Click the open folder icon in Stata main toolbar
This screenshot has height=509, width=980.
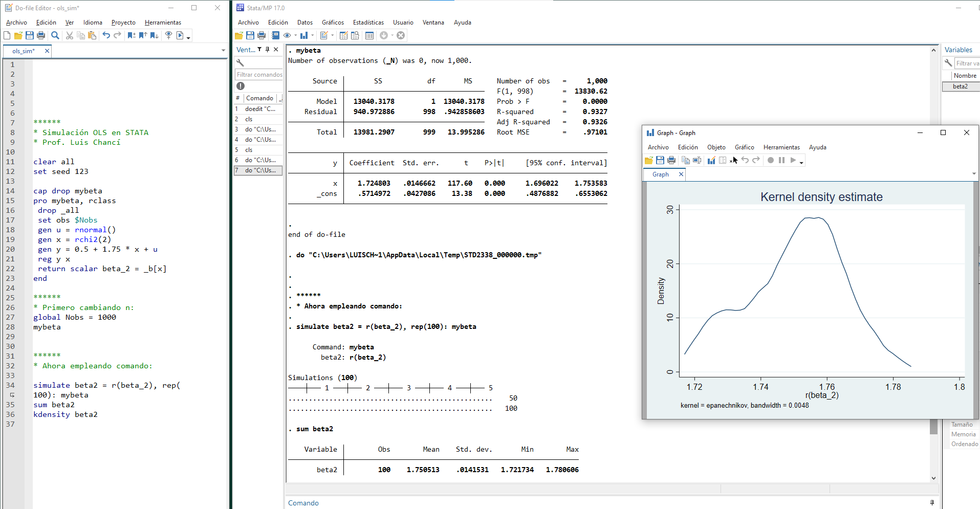click(239, 35)
